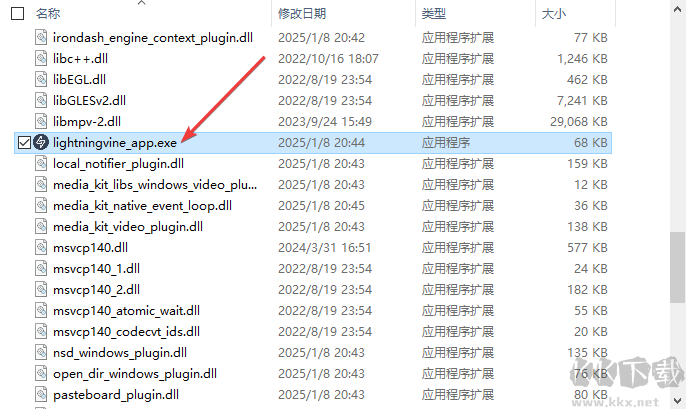Sort files by 名称 column header
Image resolution: width=686 pixels, height=409 pixels.
pyautogui.click(x=48, y=14)
